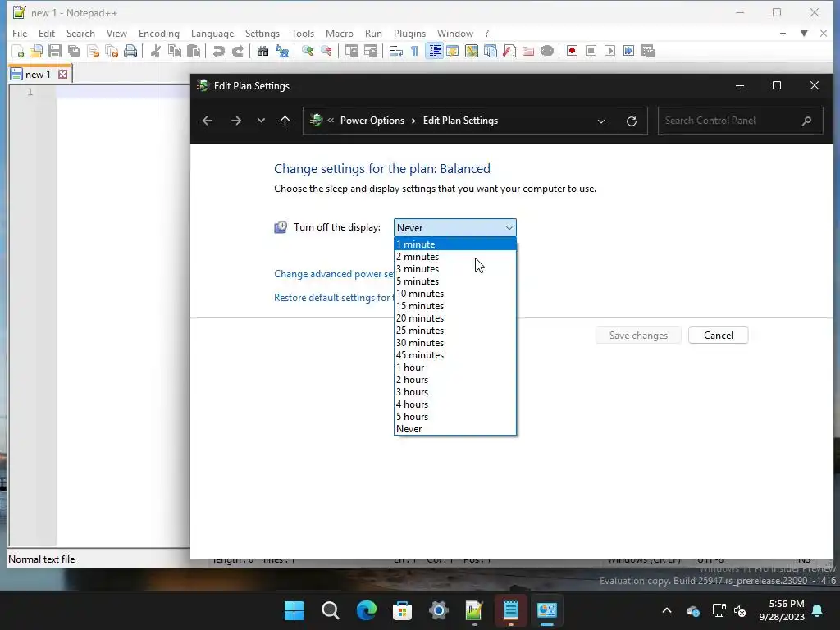The height and width of the screenshot is (630, 840).
Task: Choose Never at bottom of list
Action: [x=455, y=429]
